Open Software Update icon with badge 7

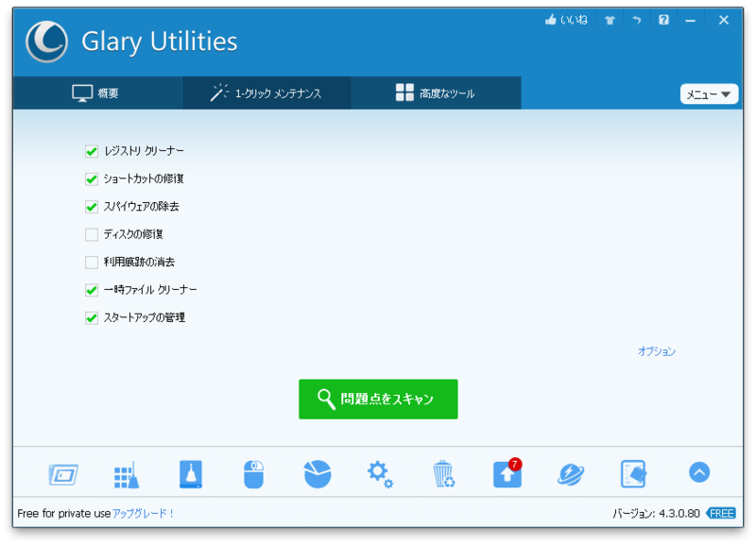coord(507,473)
